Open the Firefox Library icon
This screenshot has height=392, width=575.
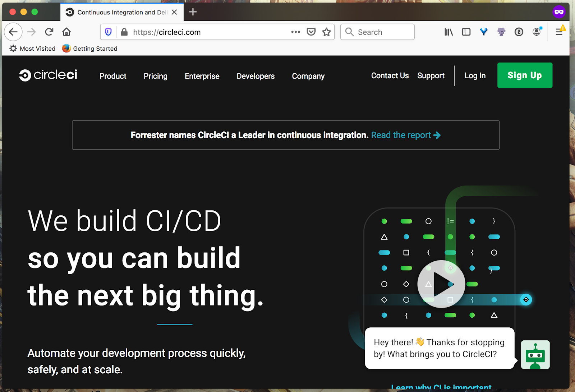click(x=448, y=32)
